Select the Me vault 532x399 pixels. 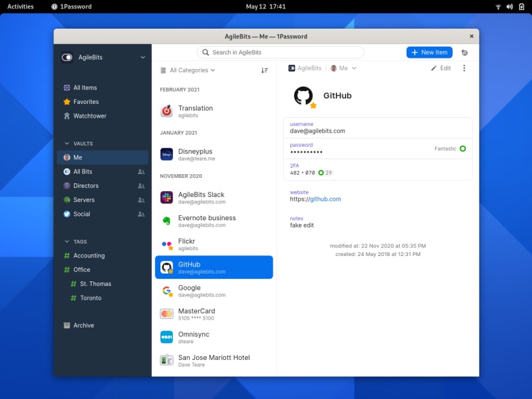pos(103,157)
